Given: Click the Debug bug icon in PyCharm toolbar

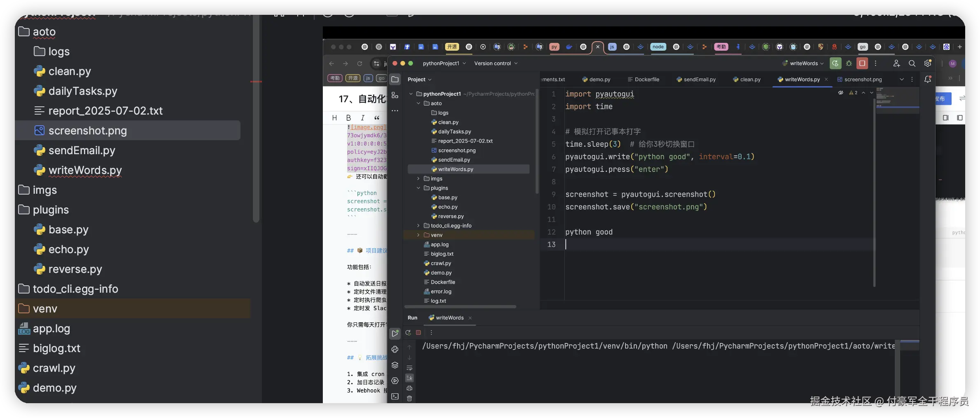Looking at the screenshot, I should [849, 63].
